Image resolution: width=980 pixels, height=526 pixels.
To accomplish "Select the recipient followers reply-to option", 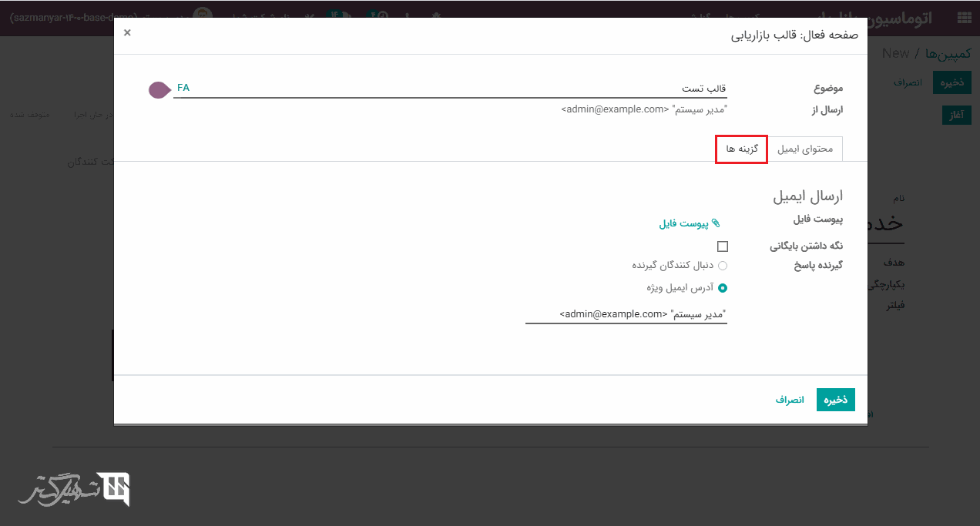I will coord(722,266).
